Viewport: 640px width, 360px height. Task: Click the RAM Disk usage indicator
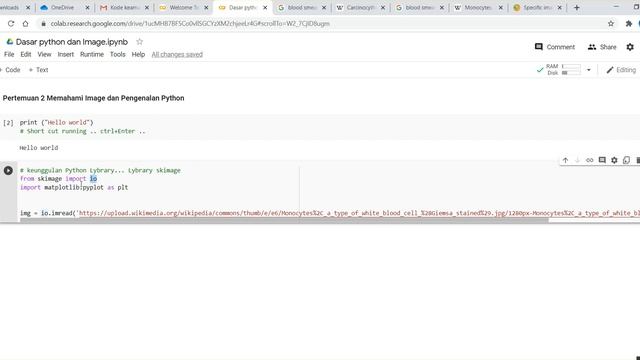pos(563,69)
